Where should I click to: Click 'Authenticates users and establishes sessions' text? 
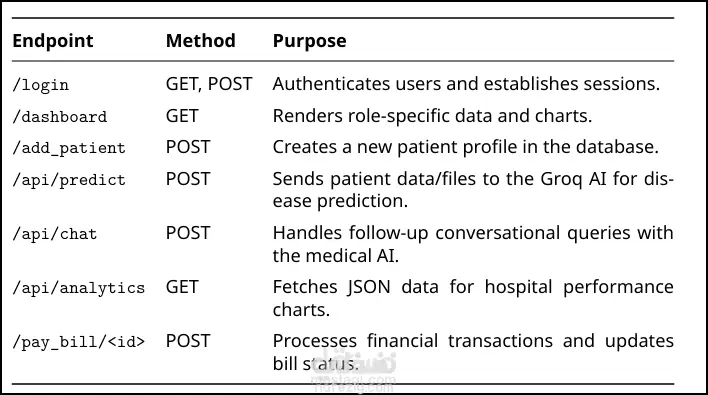click(466, 84)
